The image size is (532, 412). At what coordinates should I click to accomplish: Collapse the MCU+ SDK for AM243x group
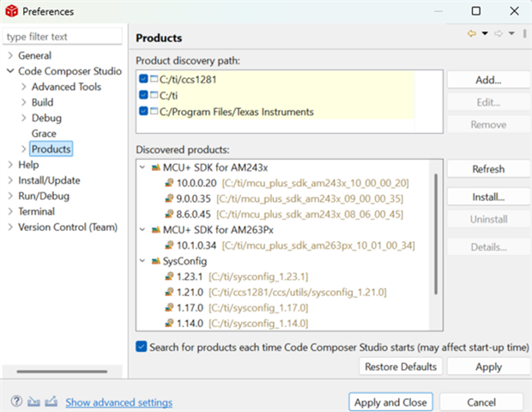[x=142, y=167]
